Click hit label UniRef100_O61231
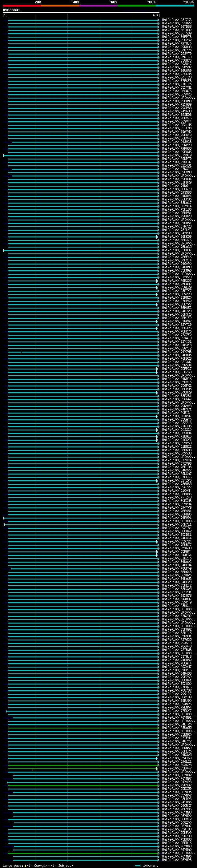 [177, 592]
